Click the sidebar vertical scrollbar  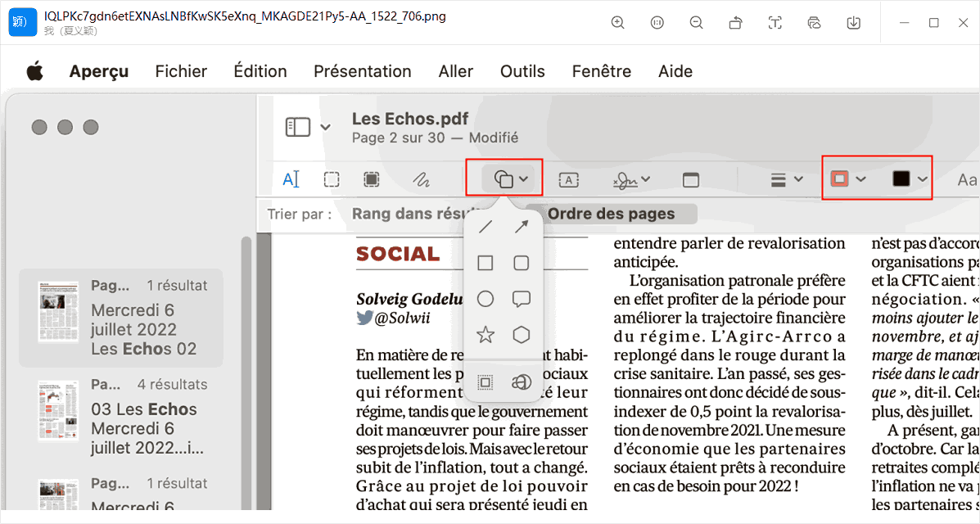(x=246, y=373)
